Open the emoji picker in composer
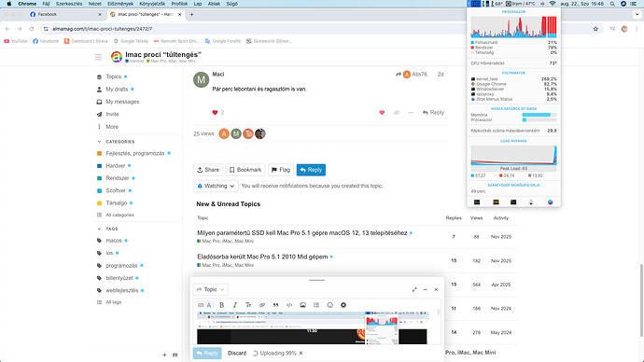 pos(329,305)
